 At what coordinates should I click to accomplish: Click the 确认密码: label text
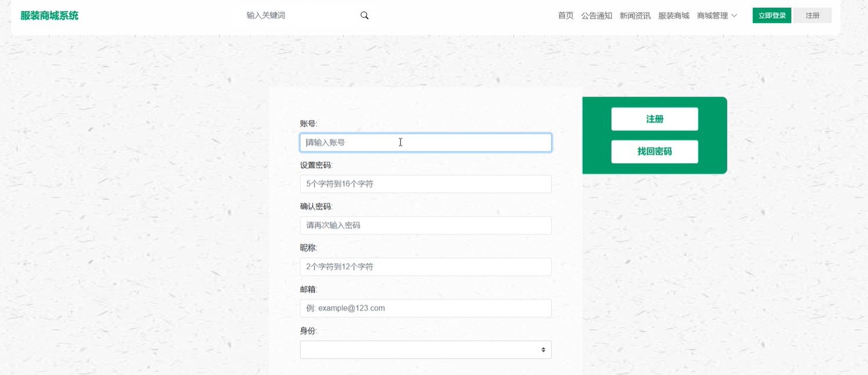pyautogui.click(x=316, y=206)
